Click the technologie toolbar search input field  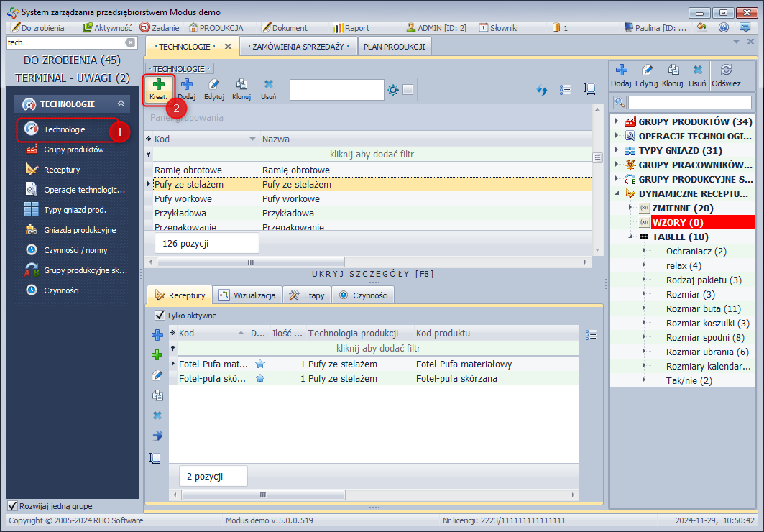click(336, 90)
